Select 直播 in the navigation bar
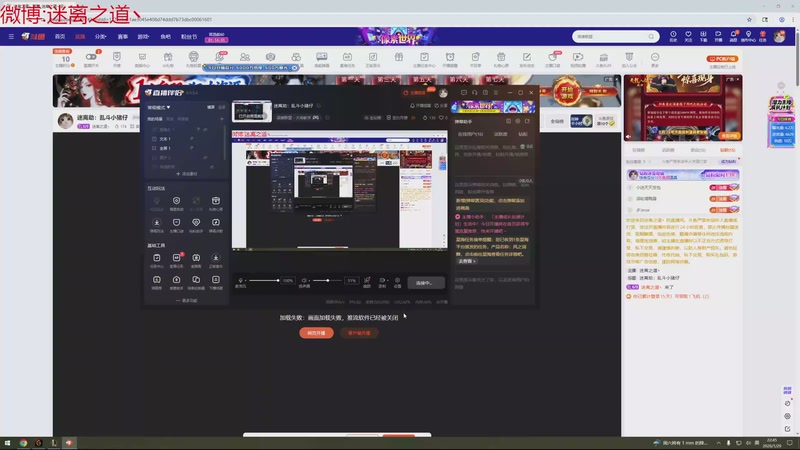 pyautogui.click(x=80, y=37)
